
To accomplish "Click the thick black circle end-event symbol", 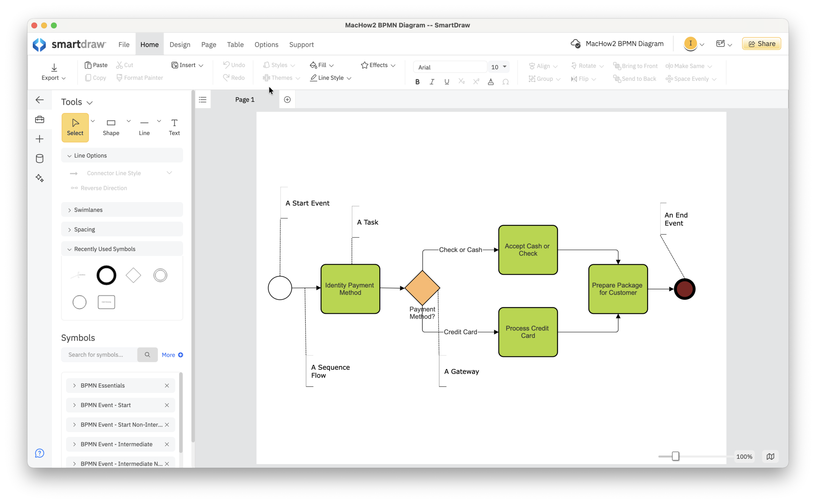I will (x=106, y=275).
